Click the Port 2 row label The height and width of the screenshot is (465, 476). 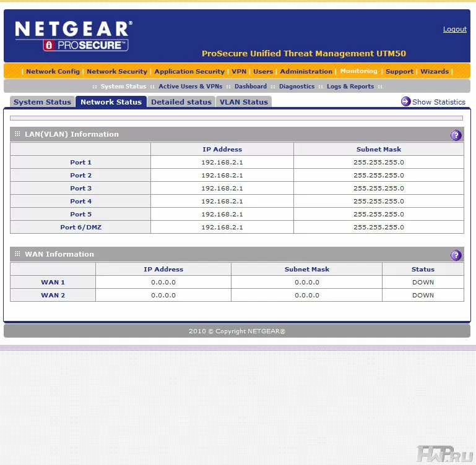pyautogui.click(x=80, y=176)
